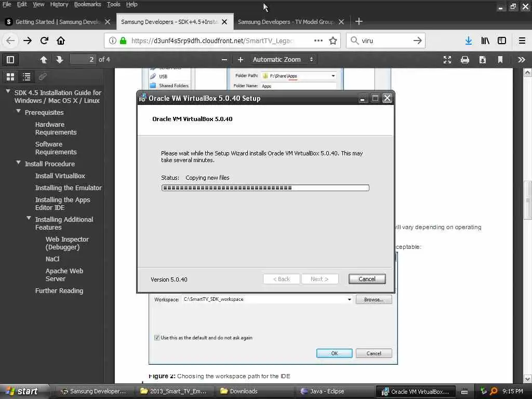
Task: Open the Library icon in toolbar
Action: click(x=485, y=41)
